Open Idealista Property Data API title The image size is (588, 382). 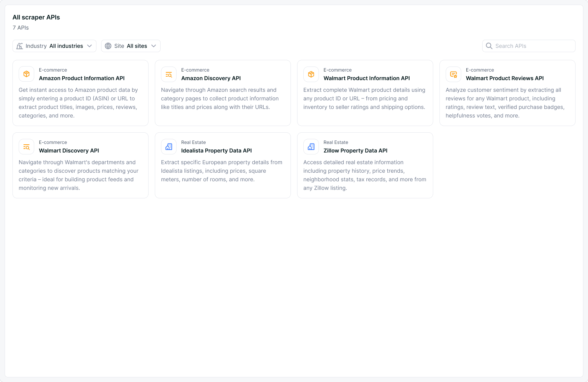pyautogui.click(x=217, y=151)
